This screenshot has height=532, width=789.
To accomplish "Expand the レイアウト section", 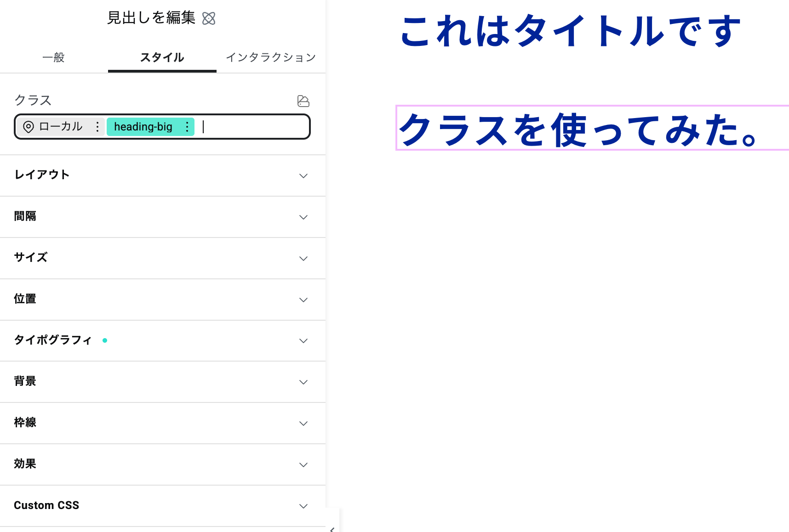I will pos(303,175).
